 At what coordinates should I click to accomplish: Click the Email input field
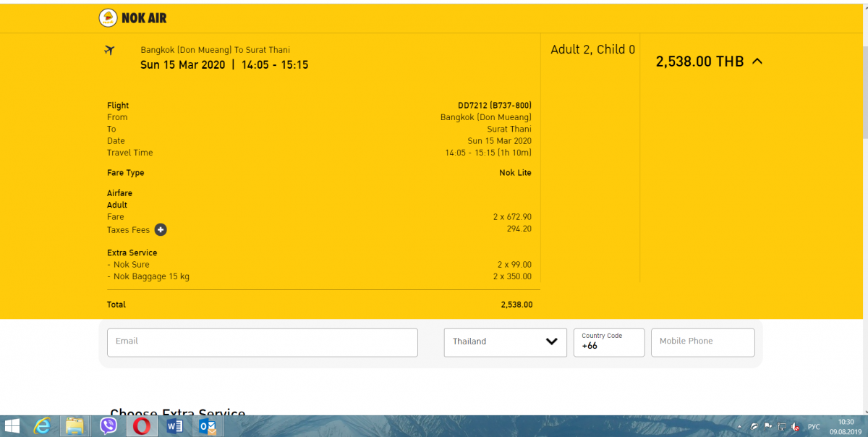coord(263,342)
